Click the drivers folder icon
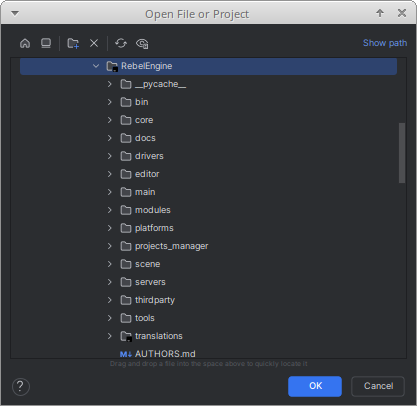417x406 pixels. coord(126,156)
